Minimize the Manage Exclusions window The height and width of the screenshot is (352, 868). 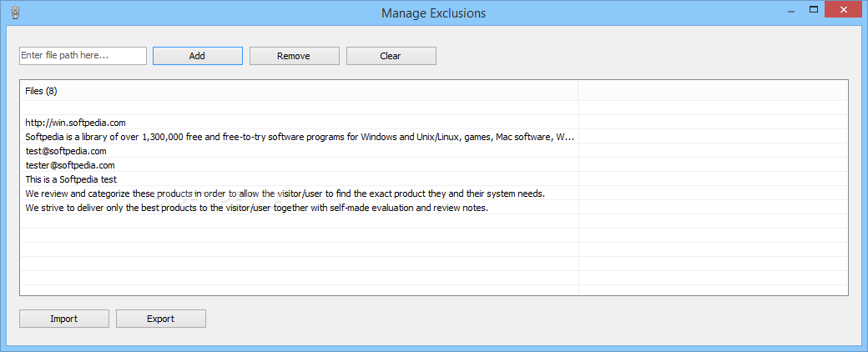[x=792, y=9]
